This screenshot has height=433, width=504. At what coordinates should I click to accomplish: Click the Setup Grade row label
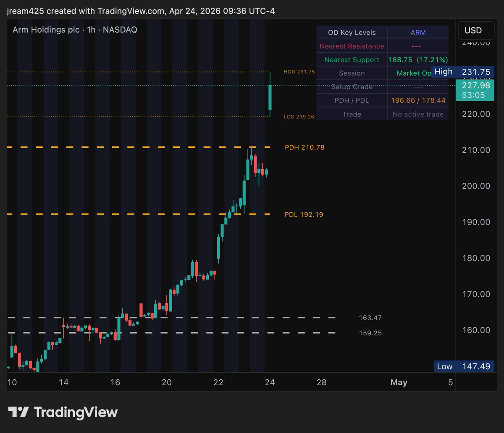click(352, 87)
